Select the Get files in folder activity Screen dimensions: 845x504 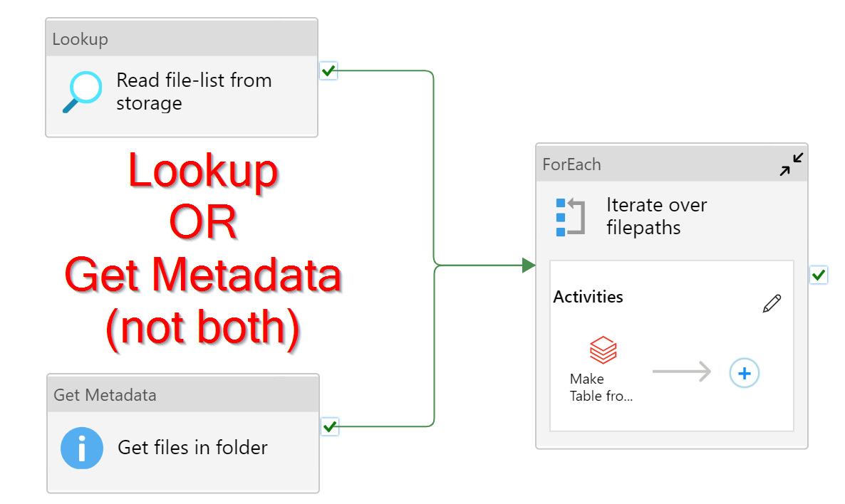pyautogui.click(x=192, y=448)
